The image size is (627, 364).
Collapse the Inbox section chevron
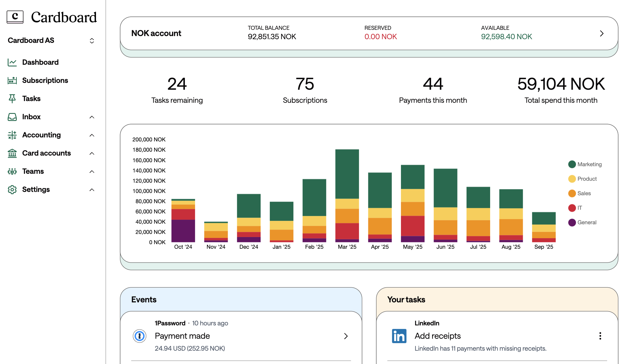pos(92,117)
